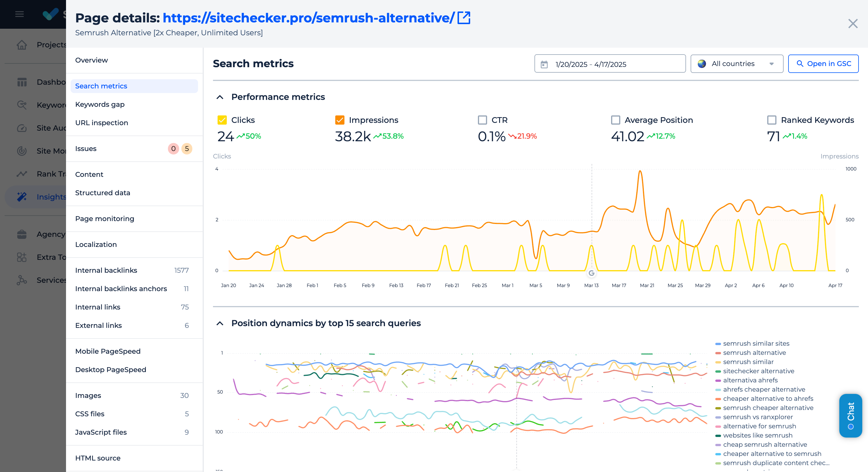Toggle 'semrush vs ranxplorer' legend series
The height and width of the screenshot is (472, 868).
click(754, 417)
